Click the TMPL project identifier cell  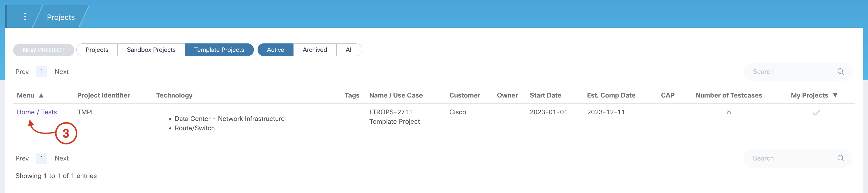click(86, 112)
